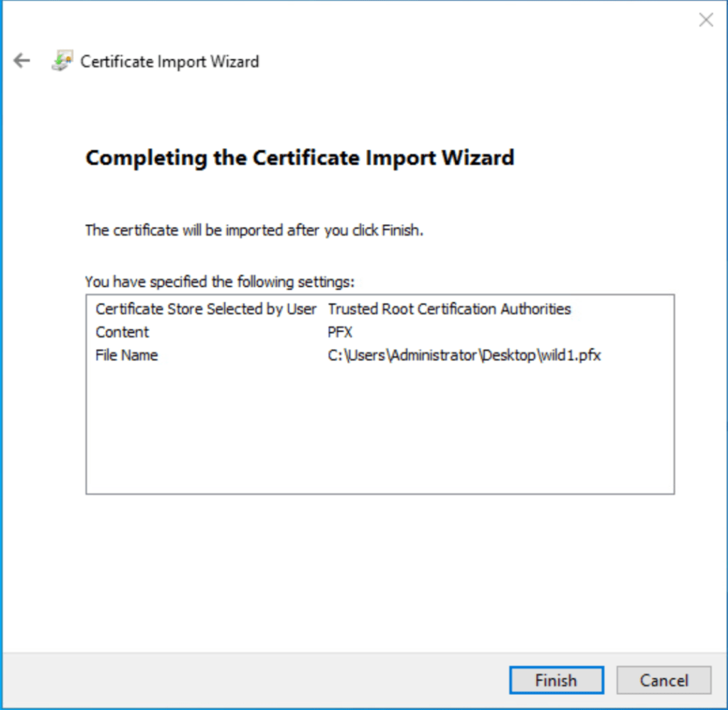Select the 'Content' setting label

(x=122, y=332)
